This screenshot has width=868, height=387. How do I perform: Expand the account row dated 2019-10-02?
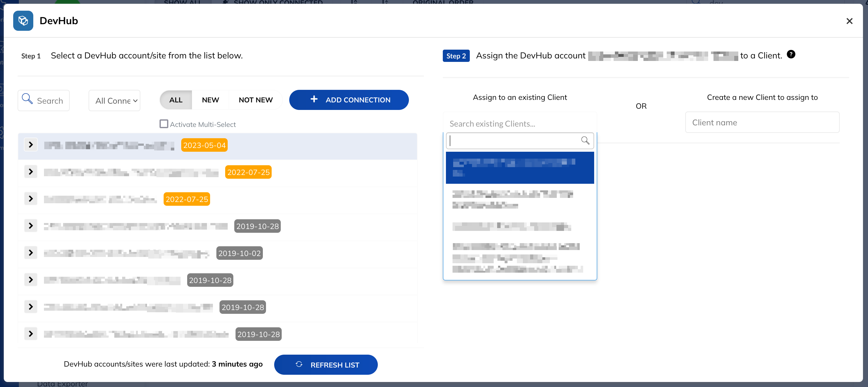pyautogui.click(x=31, y=252)
